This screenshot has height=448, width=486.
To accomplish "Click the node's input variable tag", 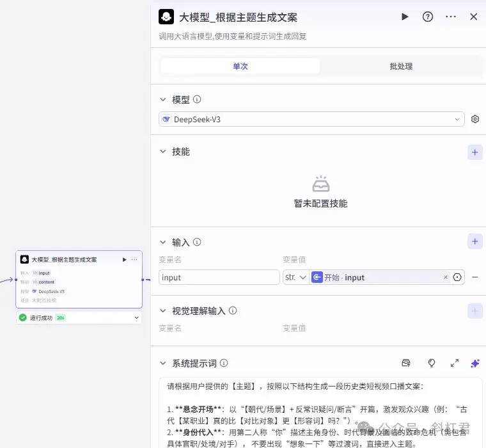I will pyautogui.click(x=41, y=273).
